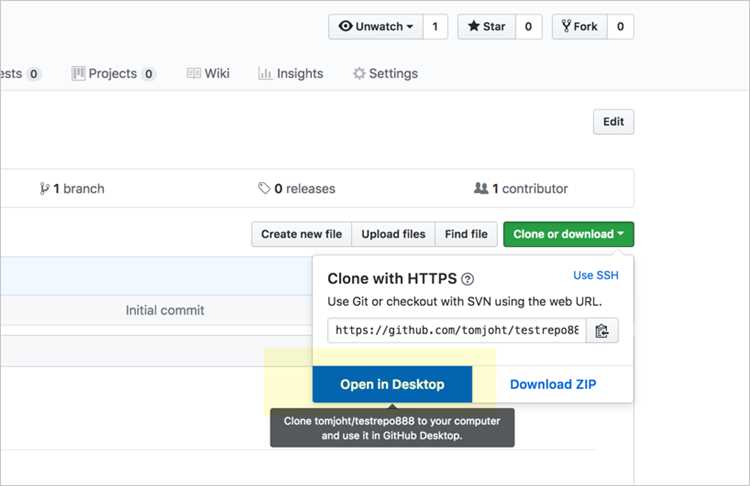Open in Desktop to clone repo
The height and width of the screenshot is (486, 750).
click(x=392, y=384)
